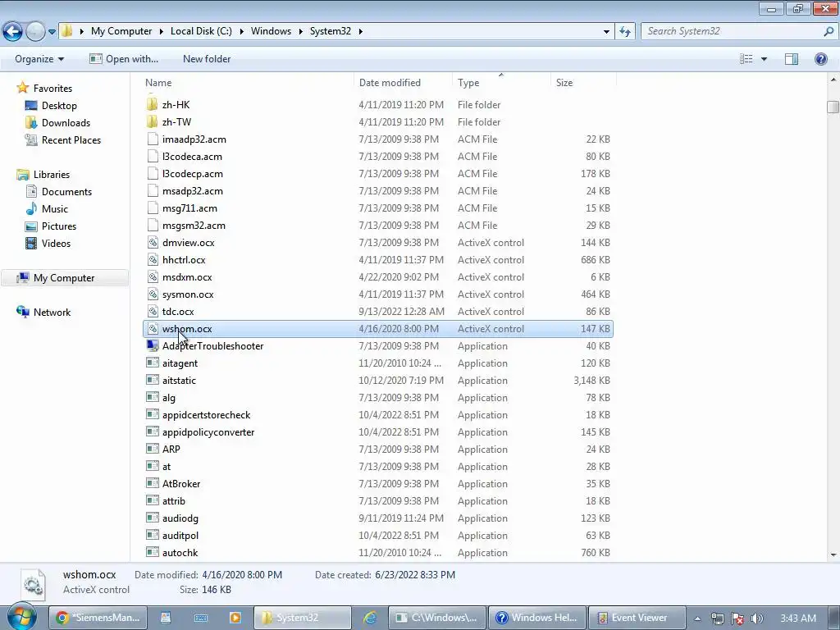Expand Local Disk (C:) breadcrumb arrow
The image size is (840, 630).
pos(241,31)
